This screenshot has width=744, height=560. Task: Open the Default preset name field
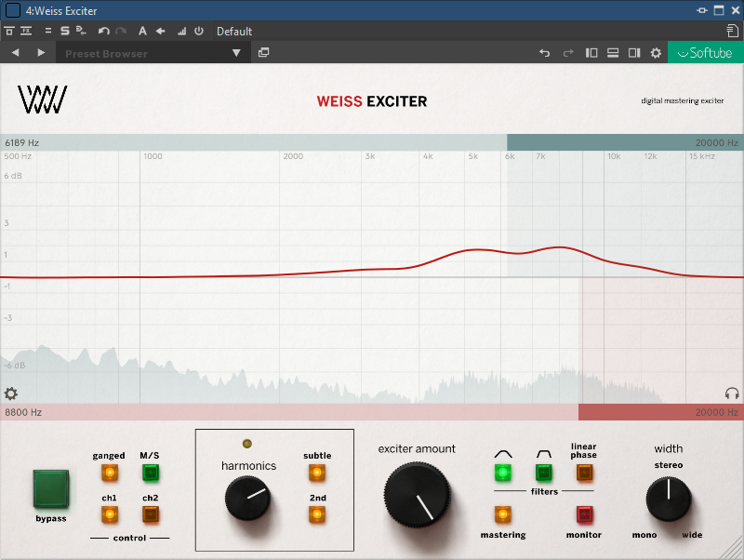tap(234, 31)
